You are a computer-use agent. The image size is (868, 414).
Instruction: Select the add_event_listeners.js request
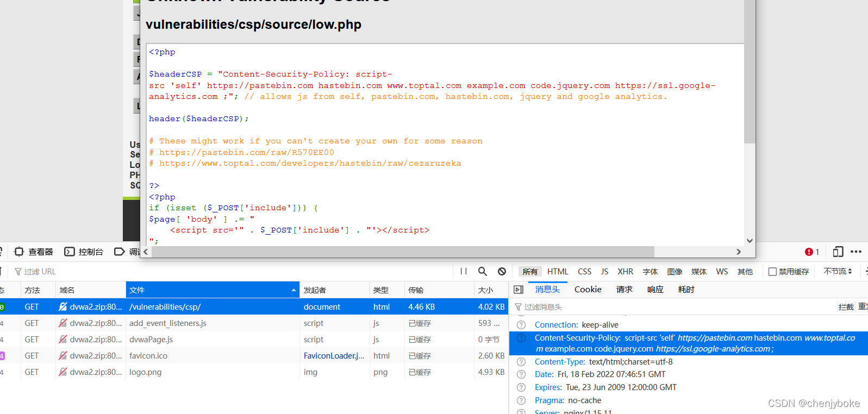click(x=254, y=323)
